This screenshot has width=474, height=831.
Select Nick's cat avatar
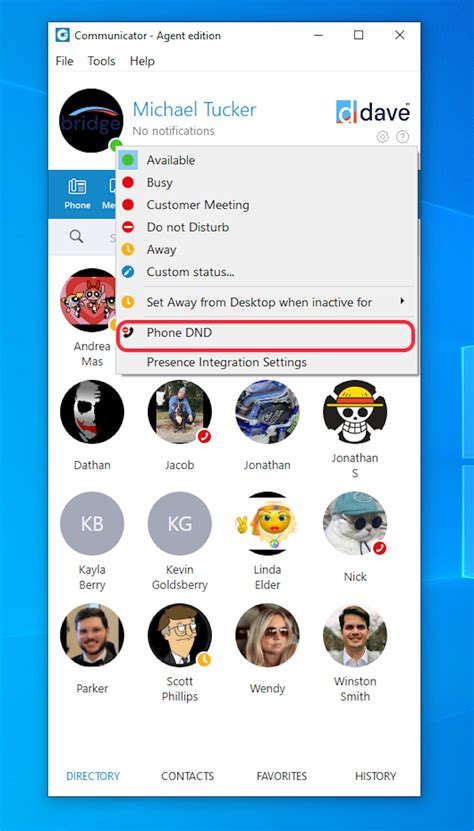coord(355,524)
